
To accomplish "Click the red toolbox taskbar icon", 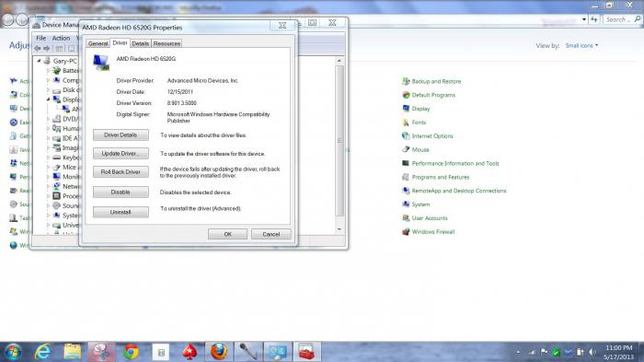I will [x=306, y=352].
